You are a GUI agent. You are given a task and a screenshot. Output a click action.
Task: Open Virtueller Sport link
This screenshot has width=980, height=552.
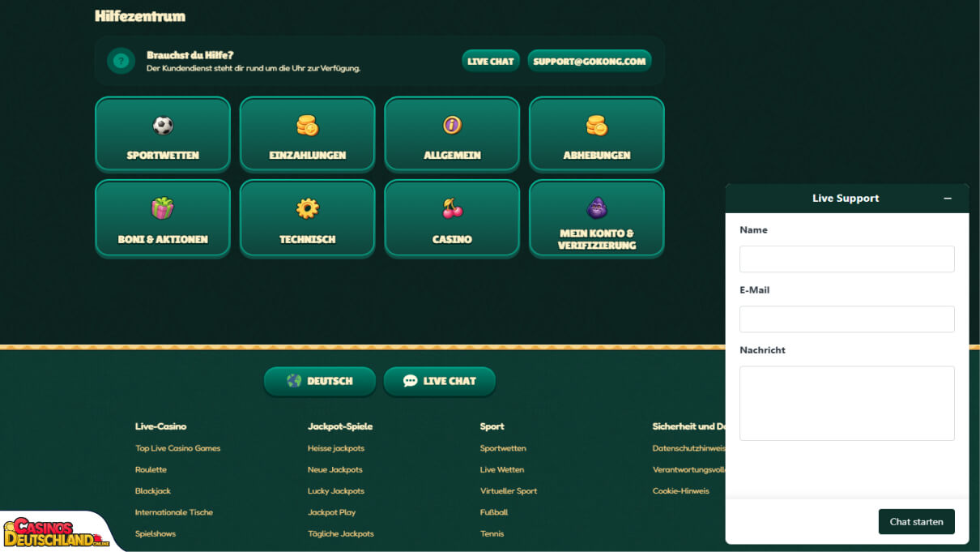click(509, 491)
